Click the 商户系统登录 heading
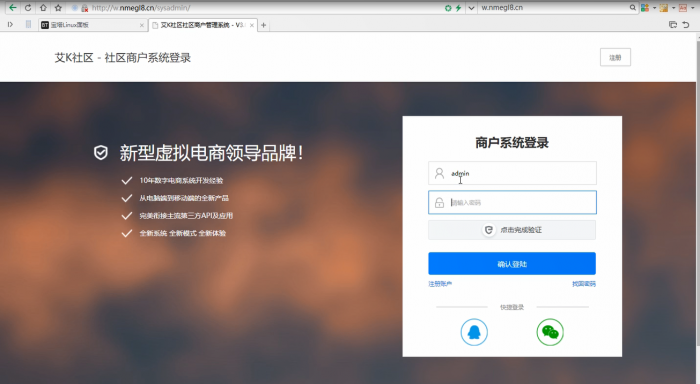Image resolution: width=700 pixels, height=384 pixels. (512, 143)
